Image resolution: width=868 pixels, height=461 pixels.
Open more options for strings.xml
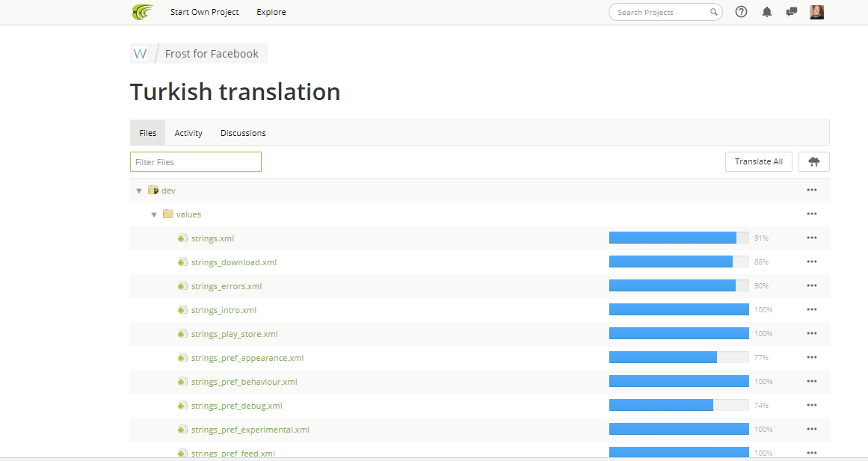[x=811, y=238]
